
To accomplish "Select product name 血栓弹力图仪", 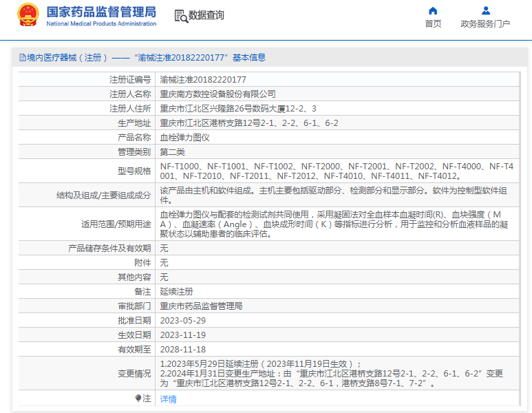I will 185,138.
